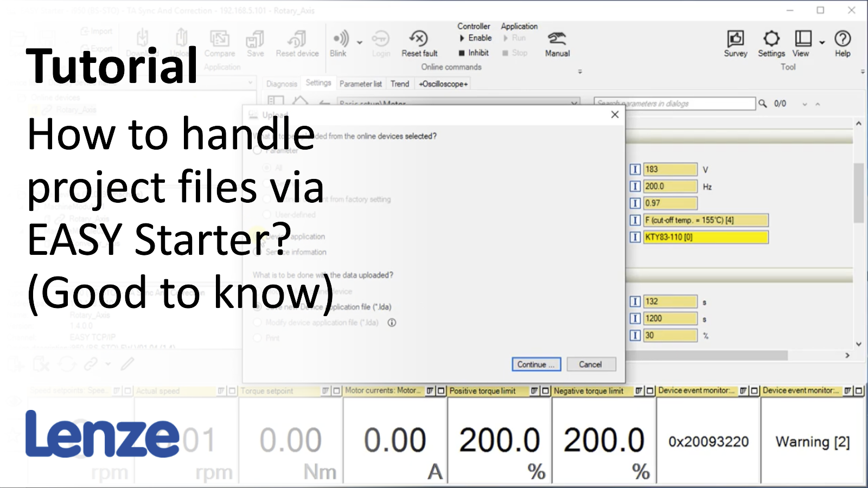This screenshot has height=488, width=868.
Task: Select the Print radio option
Action: 258,338
